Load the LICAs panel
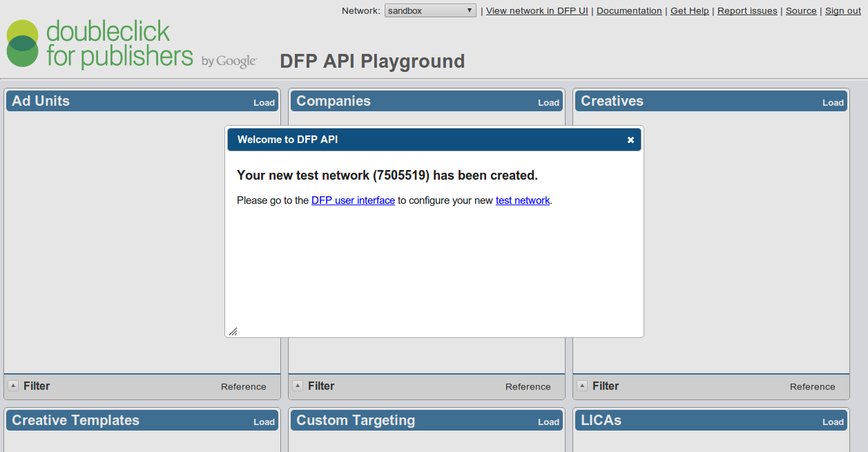 [x=833, y=422]
